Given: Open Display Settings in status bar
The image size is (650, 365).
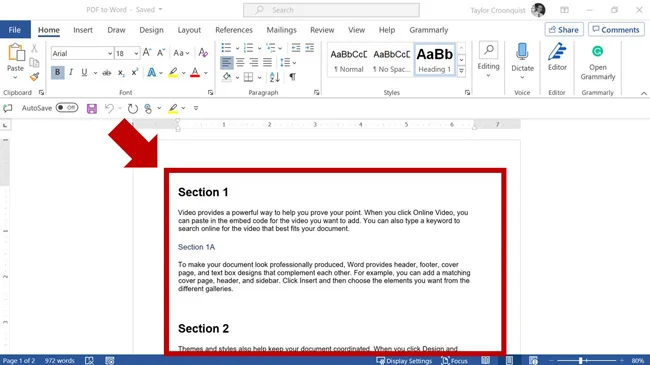Looking at the screenshot, I should point(404,360).
